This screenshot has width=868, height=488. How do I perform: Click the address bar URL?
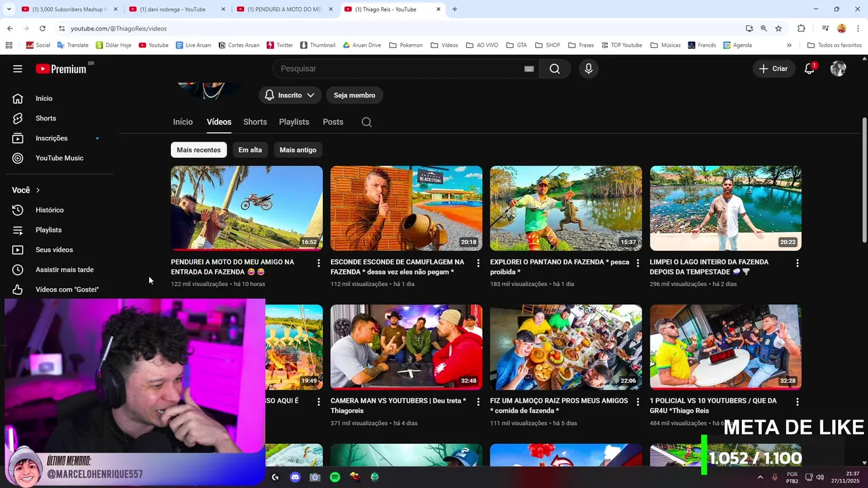[x=119, y=28]
